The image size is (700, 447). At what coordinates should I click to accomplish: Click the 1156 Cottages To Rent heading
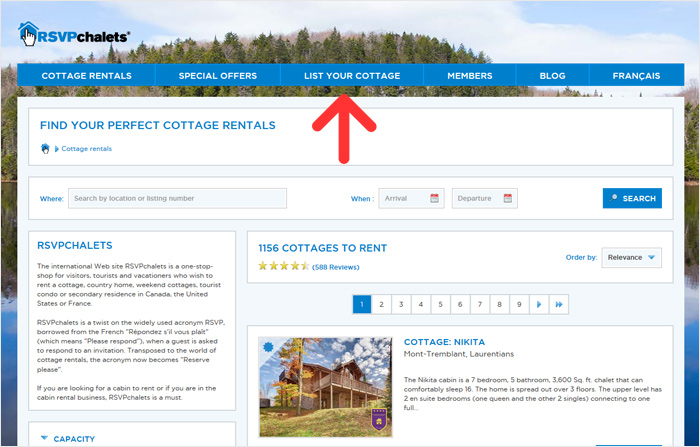(322, 248)
